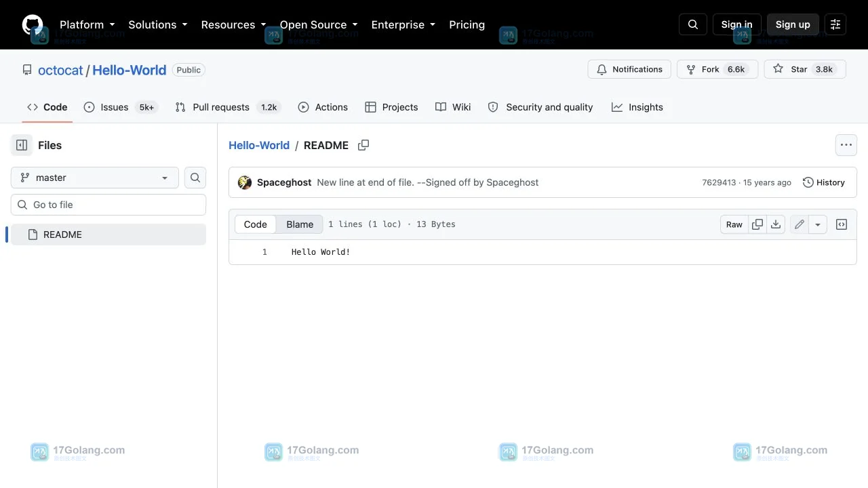Copy raw file contents icon
Image resolution: width=868 pixels, height=488 pixels.
[757, 224]
